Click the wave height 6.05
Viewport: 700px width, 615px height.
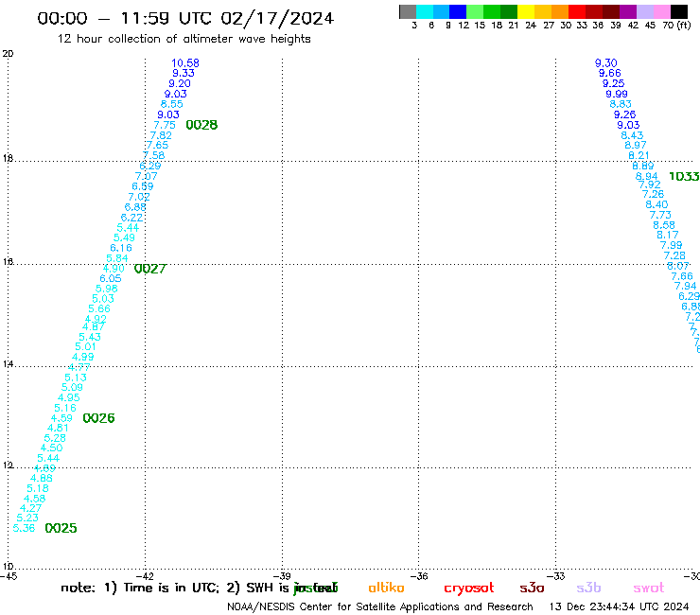111,278
